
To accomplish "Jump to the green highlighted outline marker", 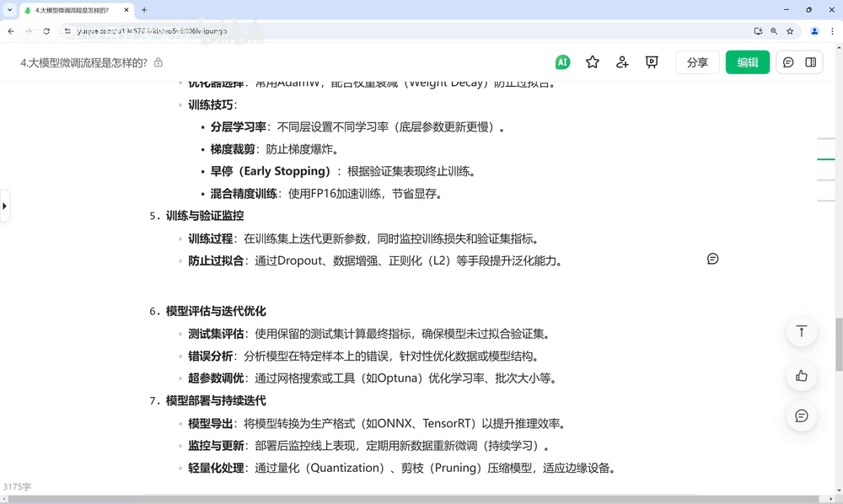I will tap(826, 159).
